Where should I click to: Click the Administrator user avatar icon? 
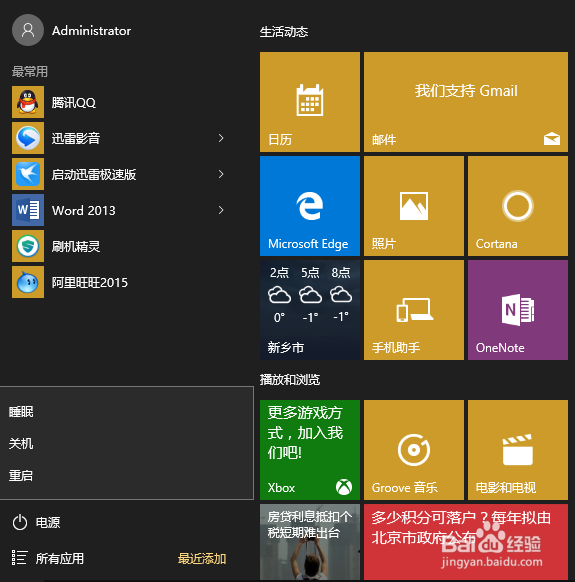[x=28, y=30]
